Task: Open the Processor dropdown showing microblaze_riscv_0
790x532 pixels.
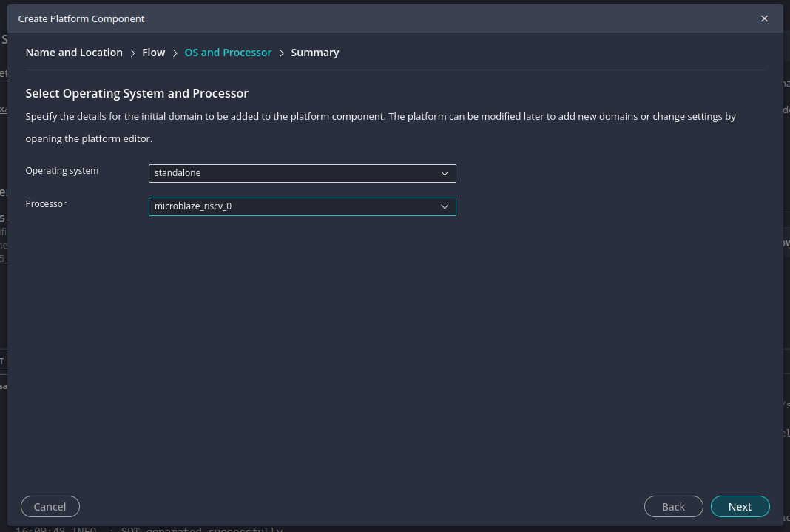Action: pyautogui.click(x=296, y=206)
